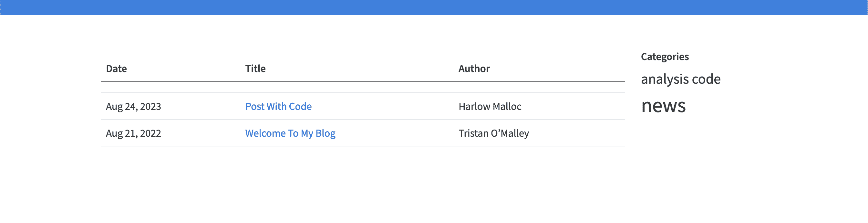Open the Post With Code article
This screenshot has width=868, height=223.
(x=278, y=106)
